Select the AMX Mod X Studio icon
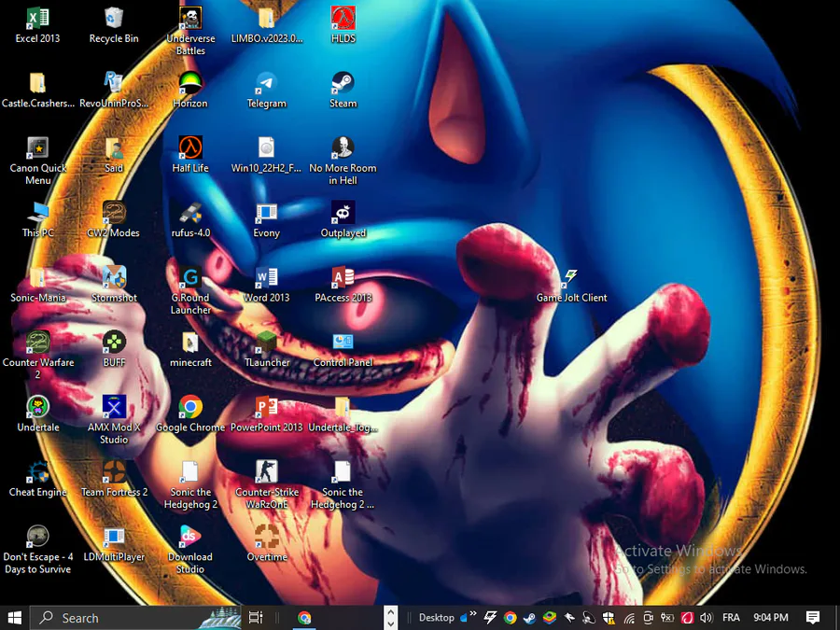The image size is (840, 630). [x=114, y=420]
